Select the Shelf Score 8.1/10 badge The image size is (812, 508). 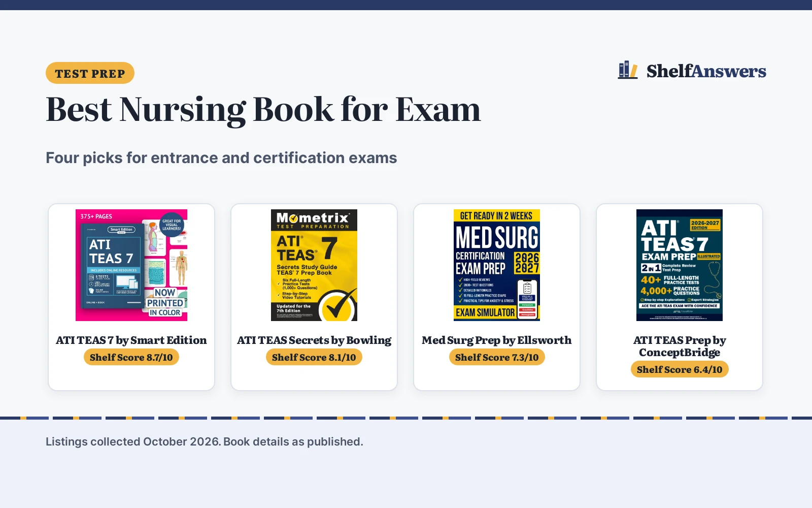314,357
